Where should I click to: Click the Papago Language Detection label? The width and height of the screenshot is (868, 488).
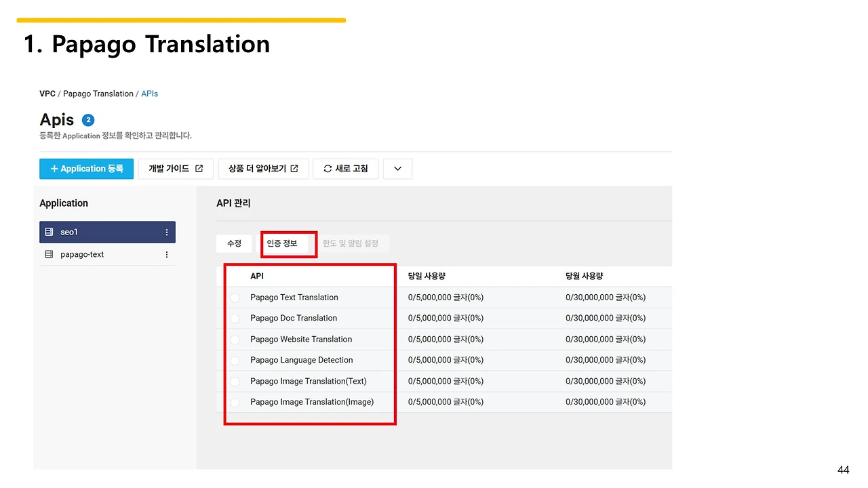tap(302, 360)
